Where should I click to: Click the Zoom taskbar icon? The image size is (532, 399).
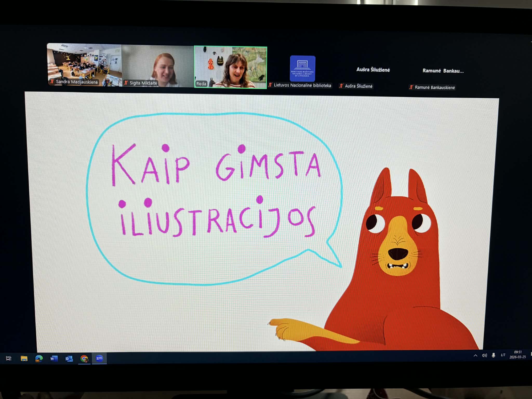pos(99,358)
